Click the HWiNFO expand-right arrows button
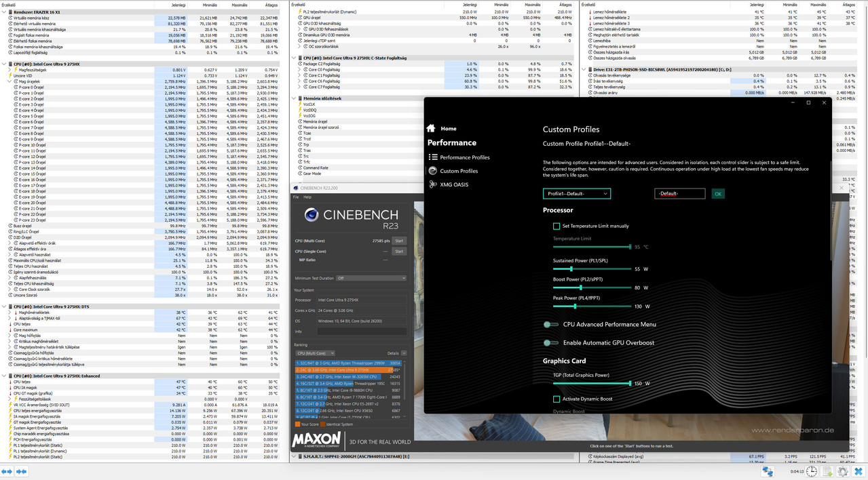Screen dimensions: 868x480 click(x=22, y=471)
